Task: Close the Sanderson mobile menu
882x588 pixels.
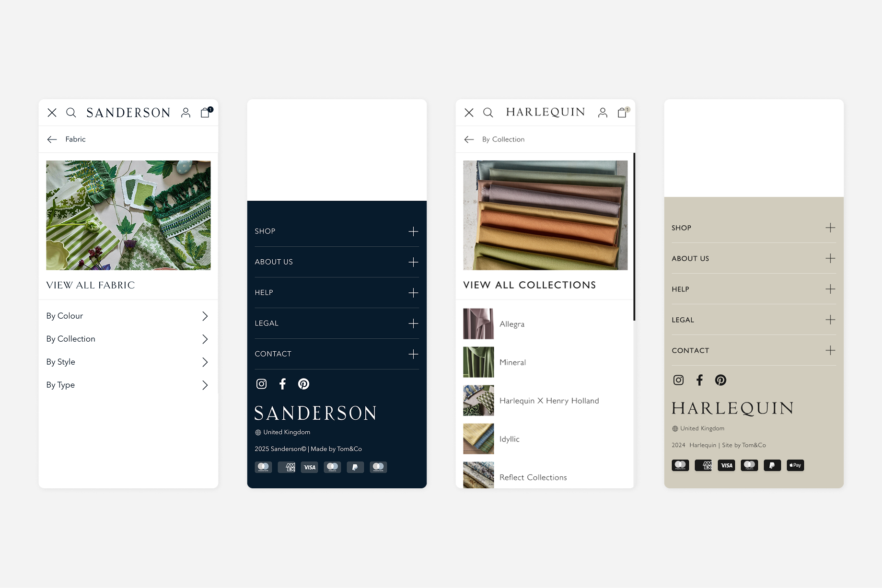Action: click(52, 113)
